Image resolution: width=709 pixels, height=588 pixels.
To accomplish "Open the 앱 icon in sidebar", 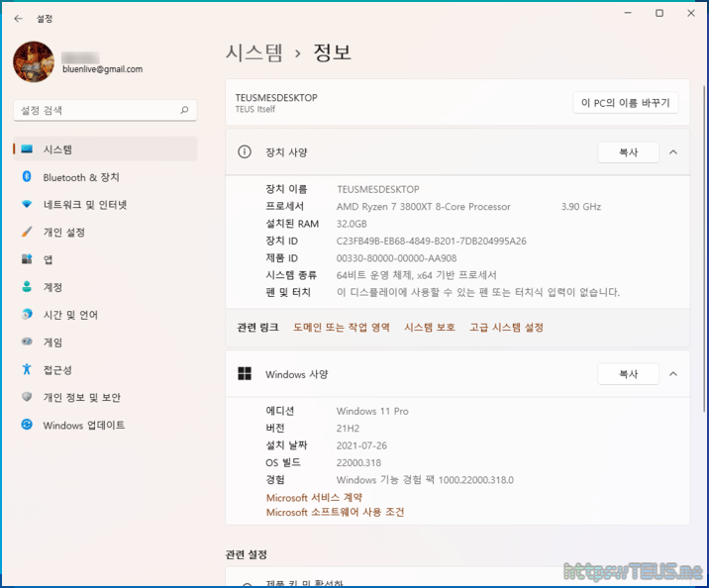I will click(x=27, y=259).
